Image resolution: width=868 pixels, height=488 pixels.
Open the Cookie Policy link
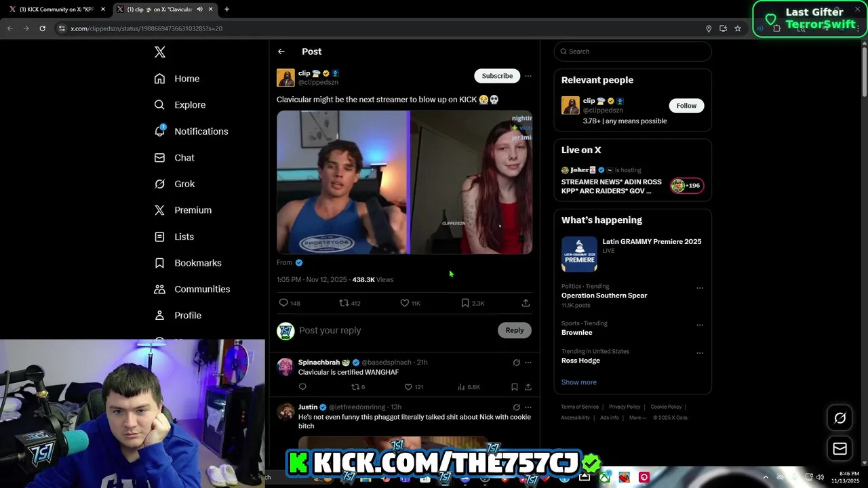click(x=666, y=407)
